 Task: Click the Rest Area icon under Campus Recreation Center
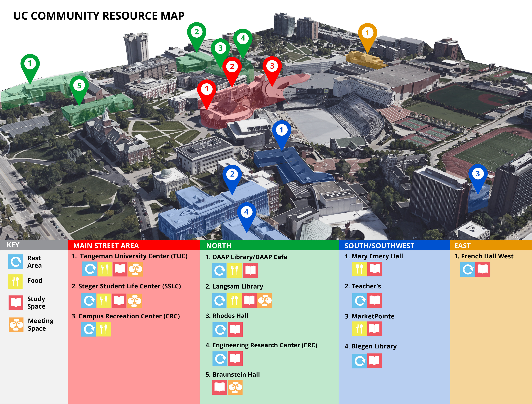pyautogui.click(x=89, y=329)
